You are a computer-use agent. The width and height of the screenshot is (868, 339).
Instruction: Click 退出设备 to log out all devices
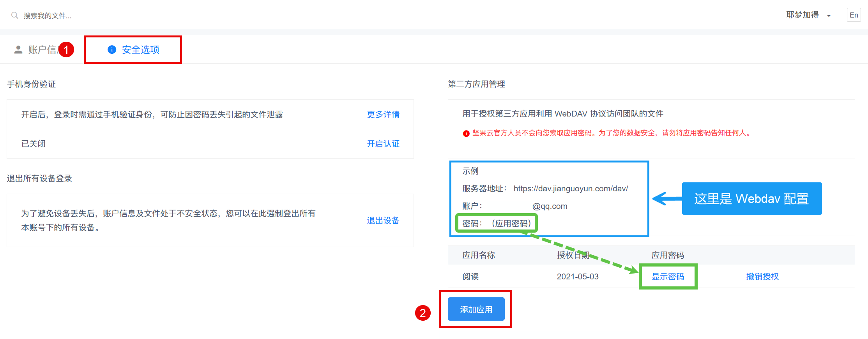383,221
